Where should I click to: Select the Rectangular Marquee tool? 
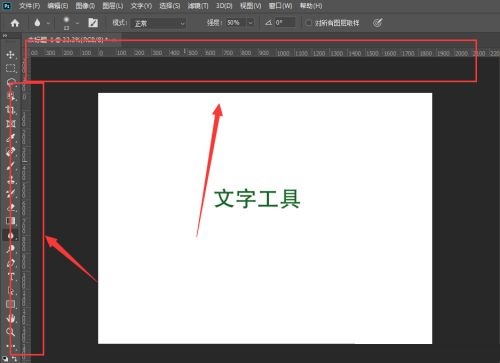point(10,68)
